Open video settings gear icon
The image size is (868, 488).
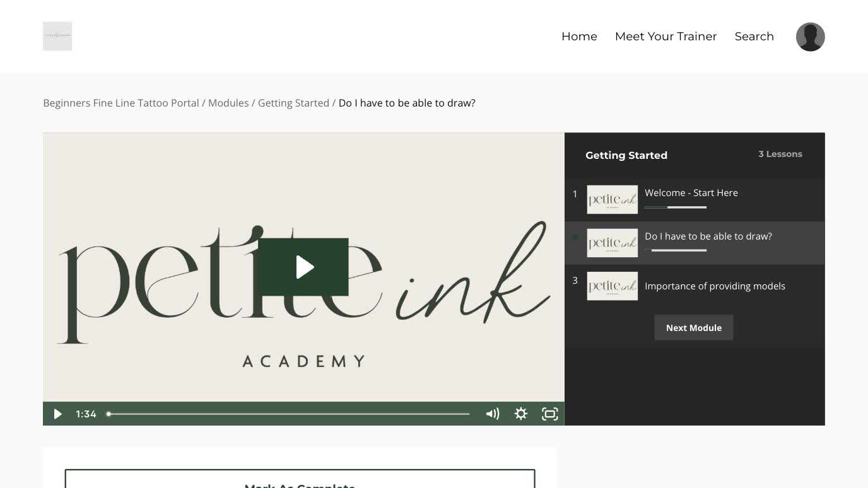(x=521, y=414)
